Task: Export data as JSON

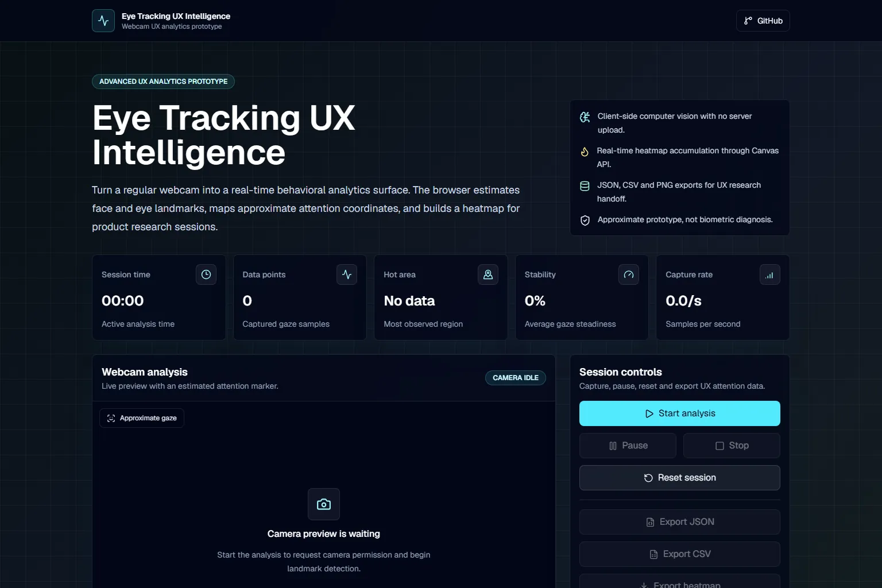Action: [680, 522]
